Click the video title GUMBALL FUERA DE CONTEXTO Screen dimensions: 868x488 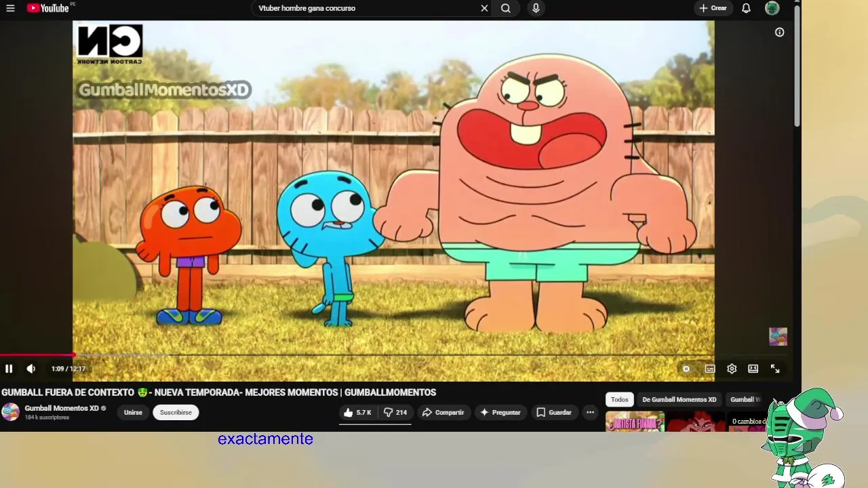(218, 392)
